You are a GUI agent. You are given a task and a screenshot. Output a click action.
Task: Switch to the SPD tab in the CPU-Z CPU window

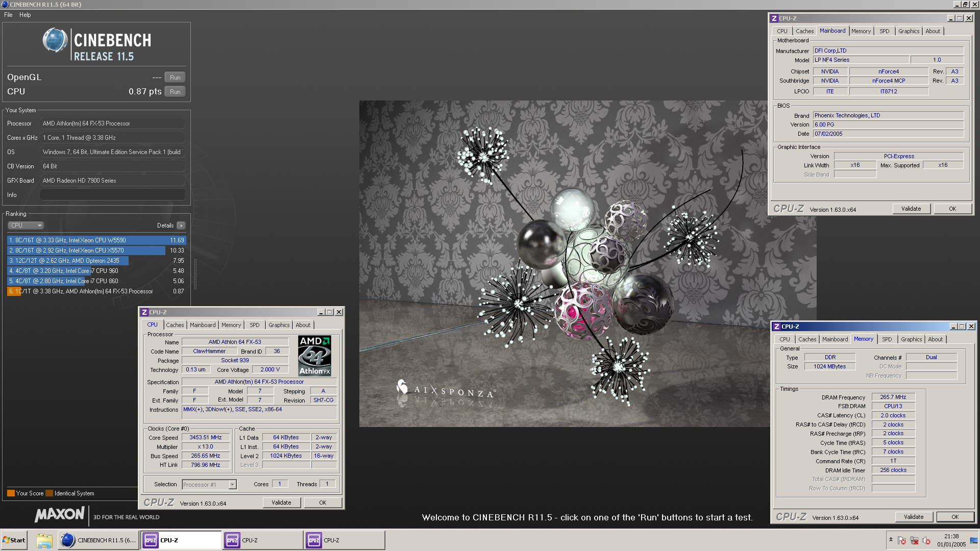(255, 325)
